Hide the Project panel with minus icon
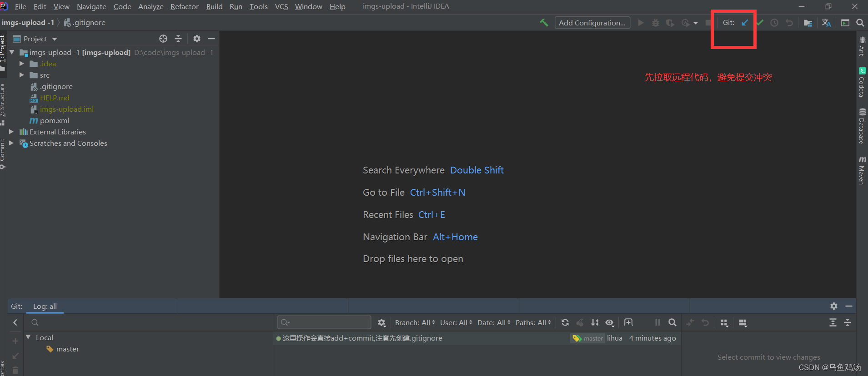 pyautogui.click(x=211, y=39)
